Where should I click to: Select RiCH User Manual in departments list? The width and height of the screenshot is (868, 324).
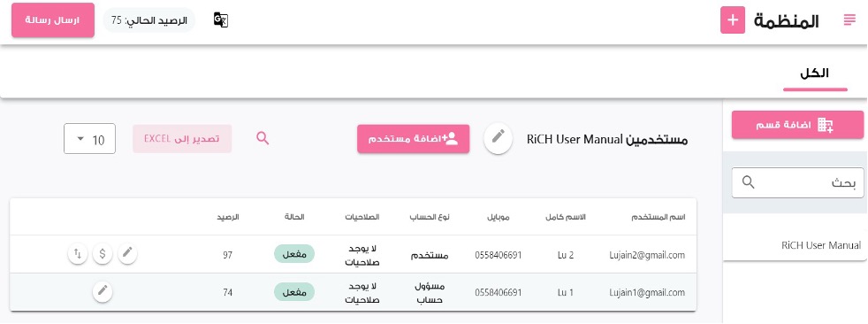pos(821,245)
